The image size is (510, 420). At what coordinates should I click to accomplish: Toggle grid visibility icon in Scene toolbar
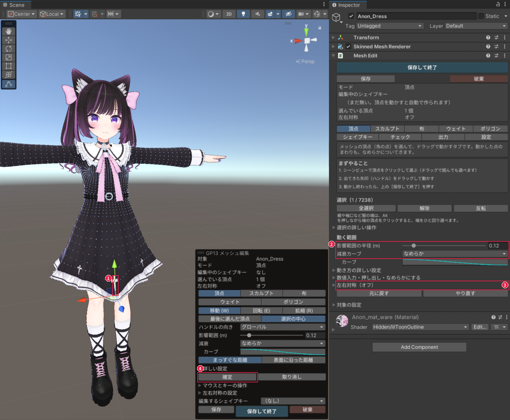(x=78, y=14)
